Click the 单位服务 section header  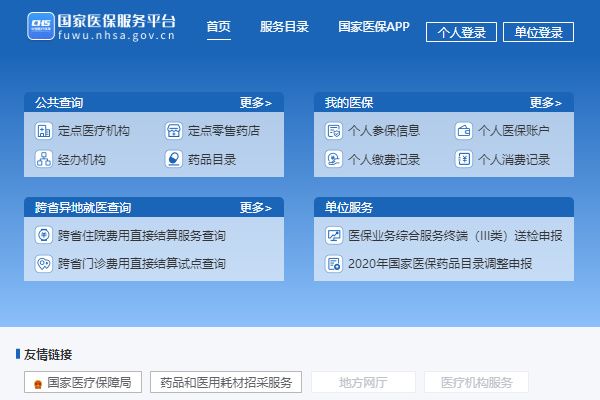point(349,207)
